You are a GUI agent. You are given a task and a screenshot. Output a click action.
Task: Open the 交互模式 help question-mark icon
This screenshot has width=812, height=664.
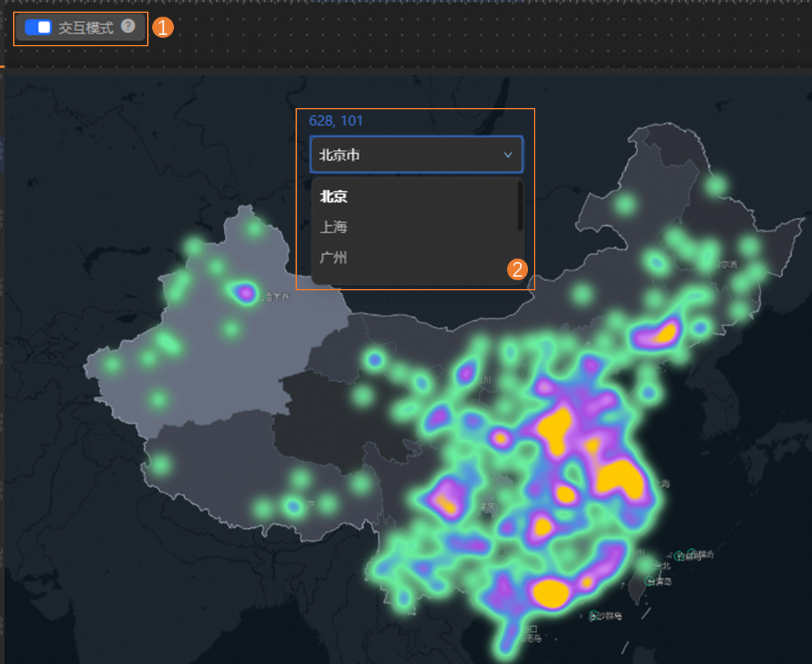click(128, 26)
